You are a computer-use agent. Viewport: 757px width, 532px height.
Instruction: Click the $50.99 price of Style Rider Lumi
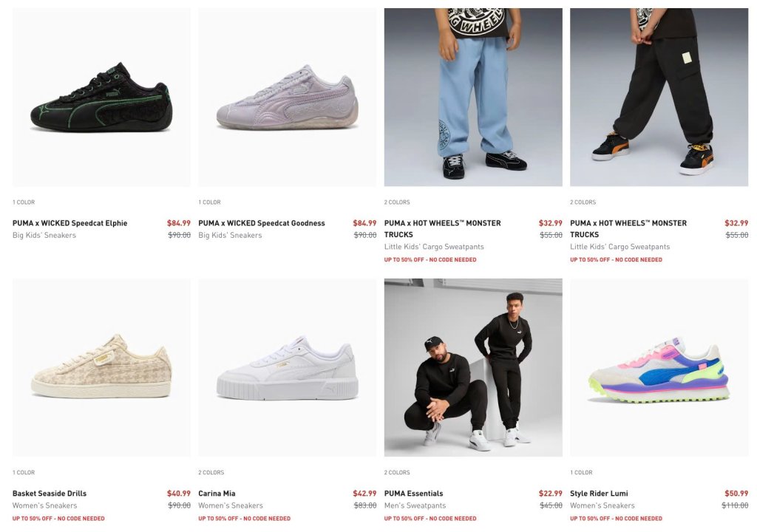736,494
